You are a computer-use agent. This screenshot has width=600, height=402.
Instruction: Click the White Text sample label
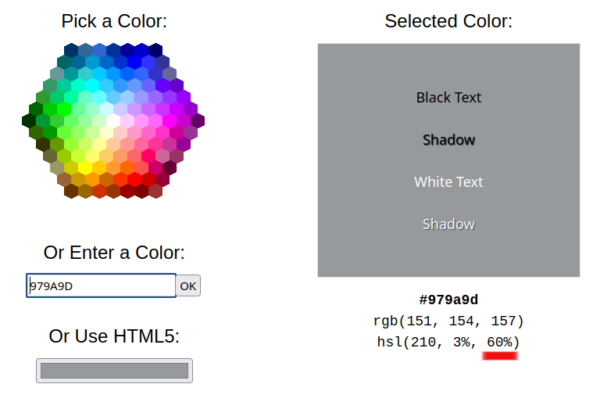point(448,182)
